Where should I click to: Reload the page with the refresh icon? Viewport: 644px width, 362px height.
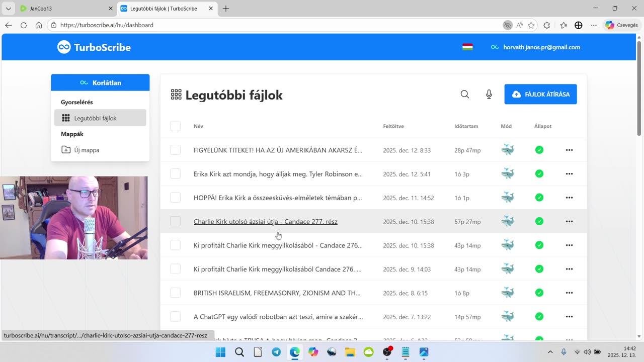pos(24,25)
